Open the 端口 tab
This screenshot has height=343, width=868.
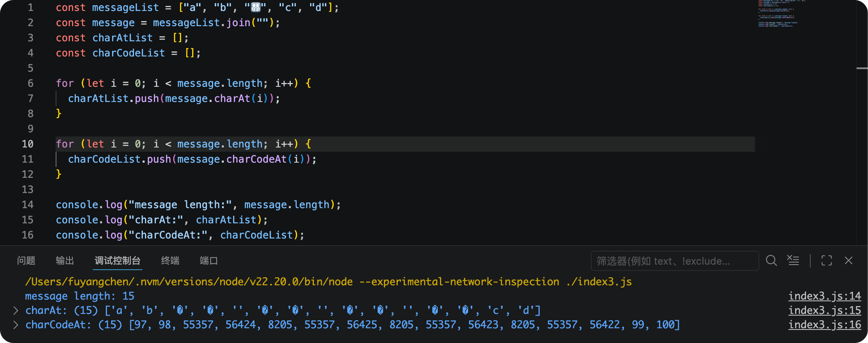click(x=209, y=261)
